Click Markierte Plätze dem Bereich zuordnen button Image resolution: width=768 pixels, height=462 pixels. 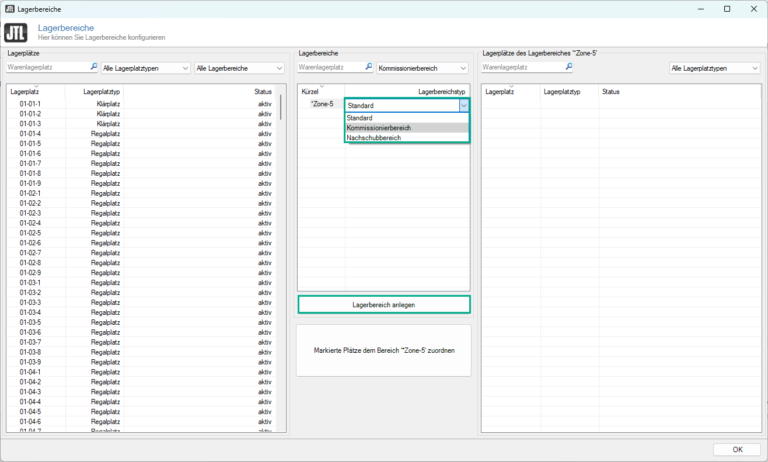click(383, 351)
